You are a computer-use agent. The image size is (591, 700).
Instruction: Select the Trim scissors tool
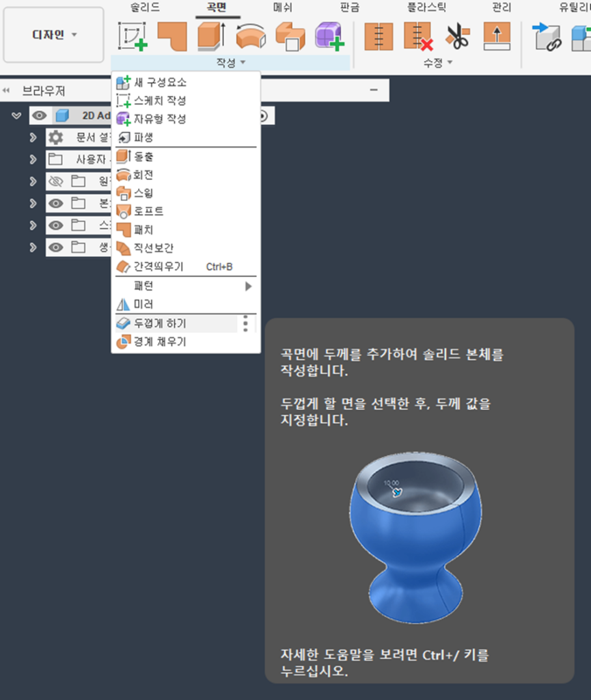tap(457, 36)
